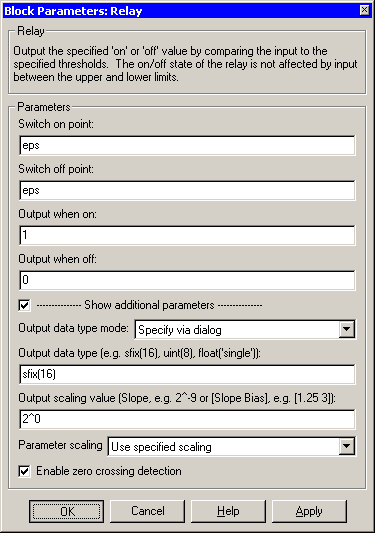Focus the Switch off point field
This screenshot has height=533, width=375.
187,190
